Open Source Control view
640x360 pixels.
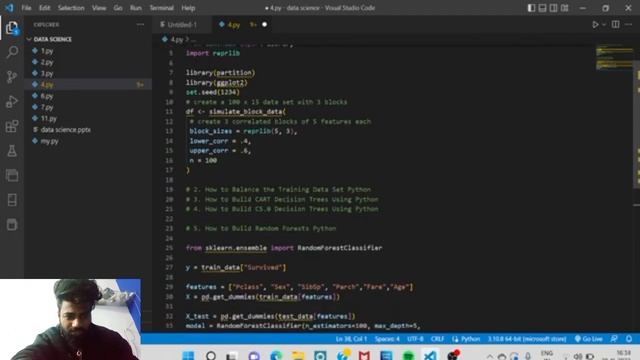[12, 77]
